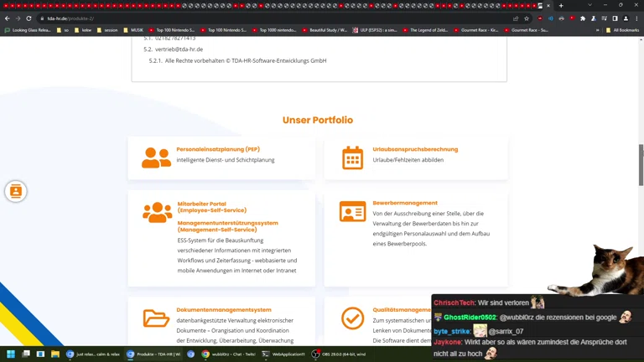Open Chrome labs flask icon
644x362 pixels.
pos(594,18)
